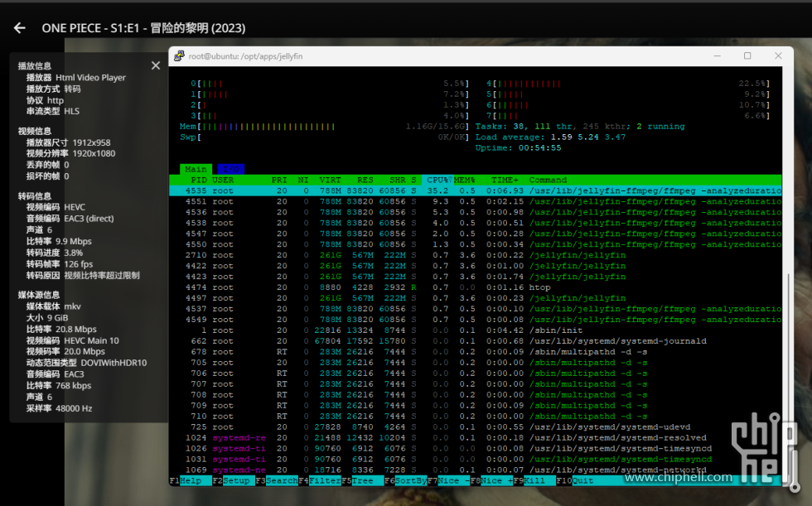Click the 48000 Hz sample rate
This screenshot has width=812, height=506.
pyautogui.click(x=74, y=409)
